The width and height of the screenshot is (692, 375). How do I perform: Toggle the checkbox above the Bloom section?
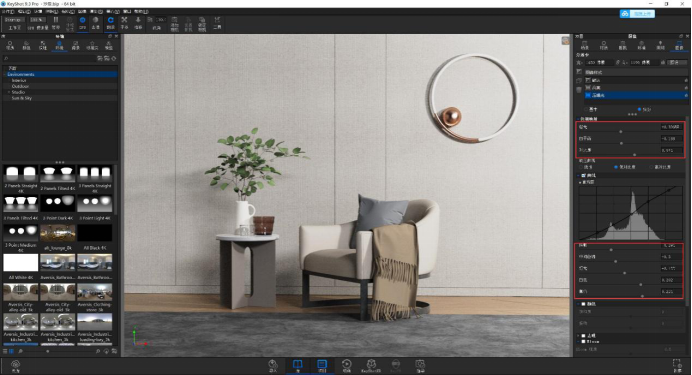pos(583,336)
